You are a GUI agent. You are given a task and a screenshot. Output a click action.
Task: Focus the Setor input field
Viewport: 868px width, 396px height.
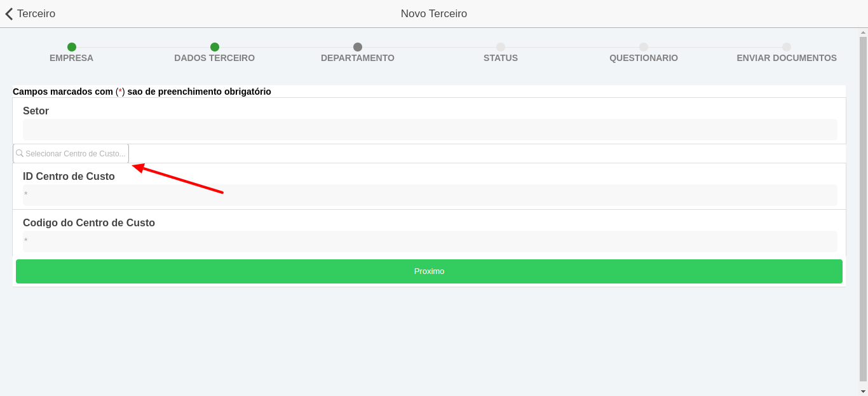tap(430, 130)
